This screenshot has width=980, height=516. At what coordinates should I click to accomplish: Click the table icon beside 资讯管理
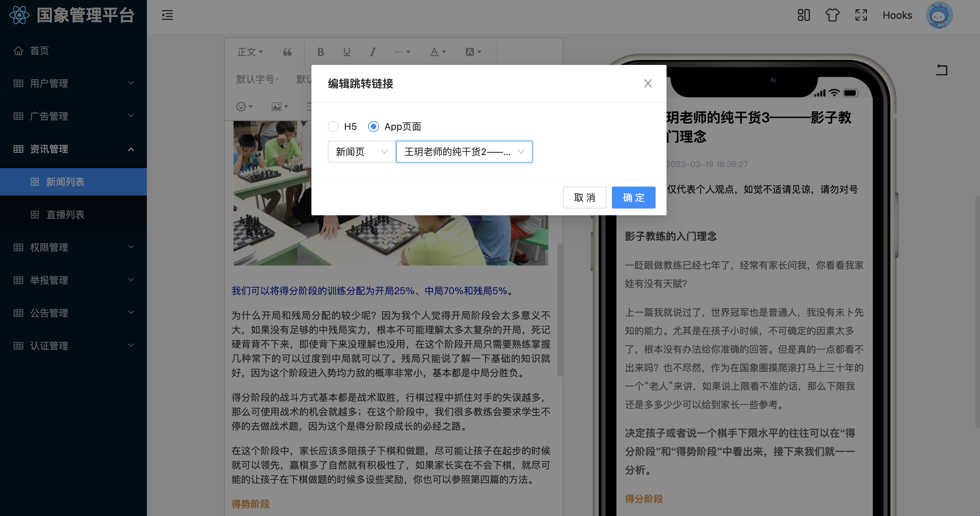coord(18,149)
